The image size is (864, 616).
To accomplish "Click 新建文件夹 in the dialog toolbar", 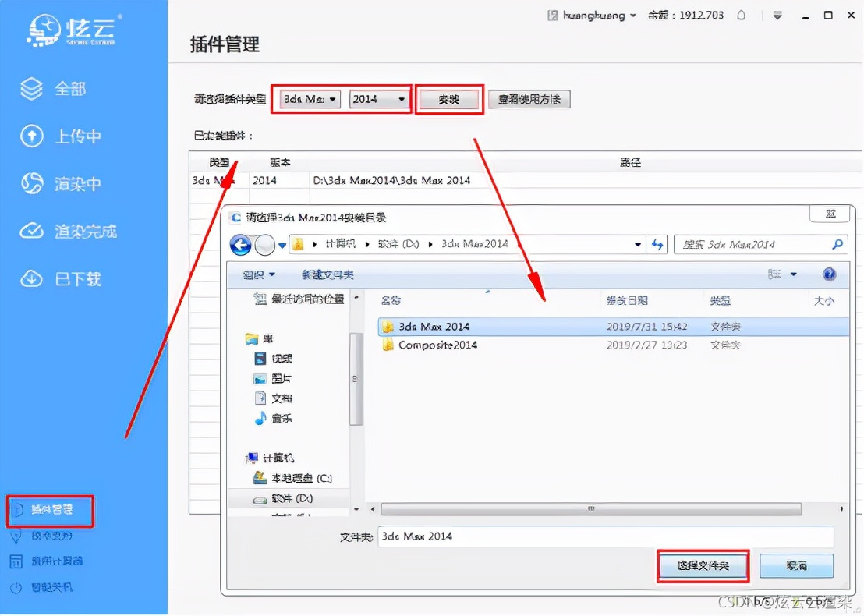I will [x=328, y=274].
